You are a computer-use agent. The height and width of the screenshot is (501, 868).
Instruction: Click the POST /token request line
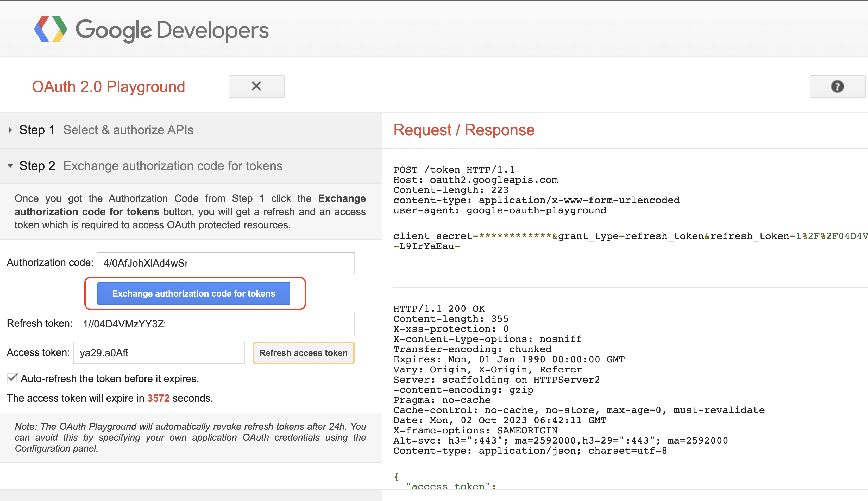454,170
